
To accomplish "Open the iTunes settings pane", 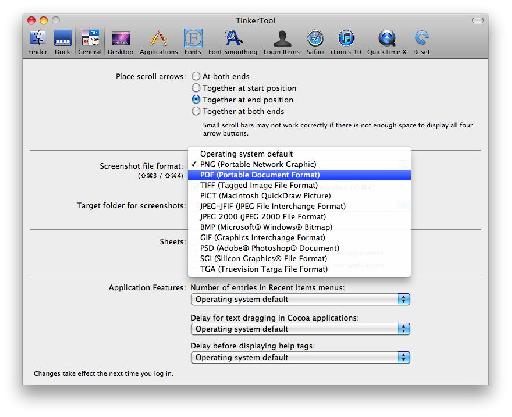I will [x=346, y=42].
